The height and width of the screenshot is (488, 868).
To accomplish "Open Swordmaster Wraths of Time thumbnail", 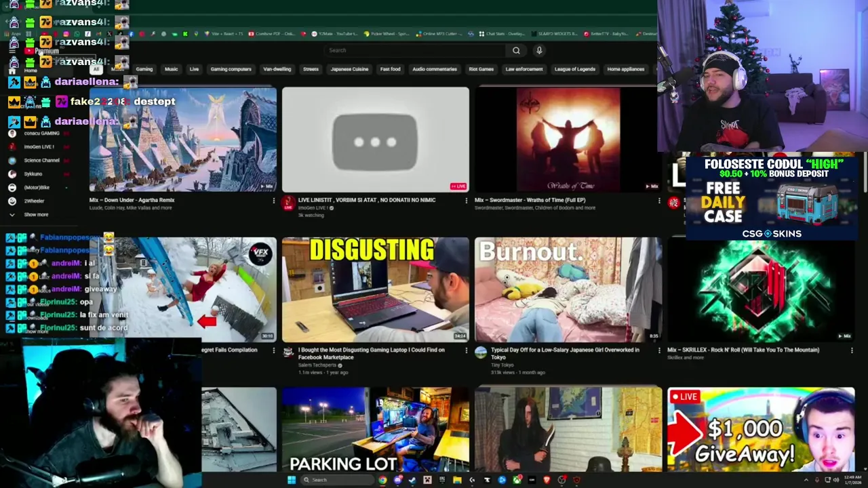I will [568, 140].
